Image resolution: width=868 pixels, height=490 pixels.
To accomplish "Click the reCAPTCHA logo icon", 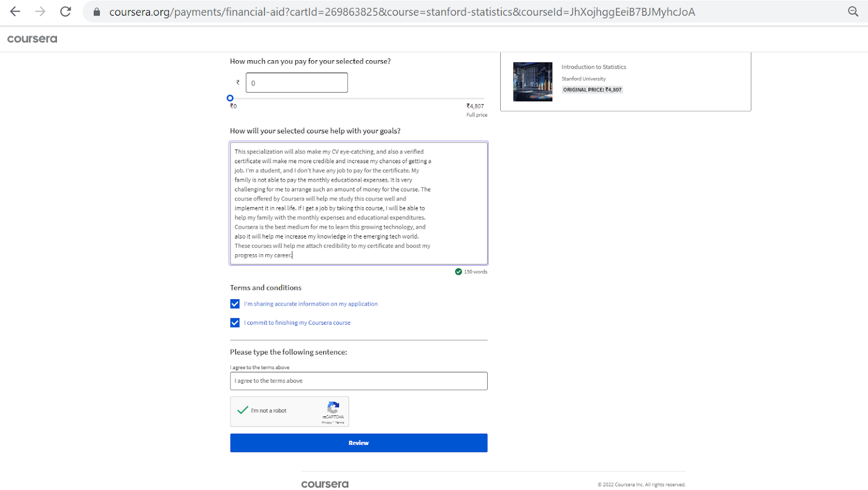I will click(333, 408).
